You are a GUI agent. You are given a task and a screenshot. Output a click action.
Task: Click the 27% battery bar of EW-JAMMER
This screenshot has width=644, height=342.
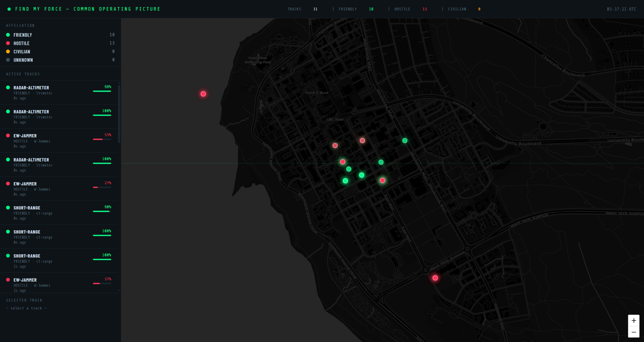(x=102, y=187)
